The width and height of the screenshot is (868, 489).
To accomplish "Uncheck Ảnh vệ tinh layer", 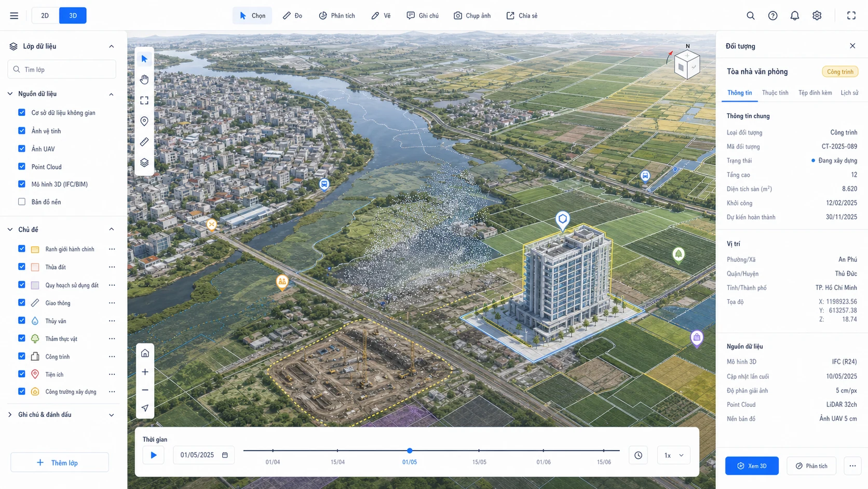I will tap(22, 130).
